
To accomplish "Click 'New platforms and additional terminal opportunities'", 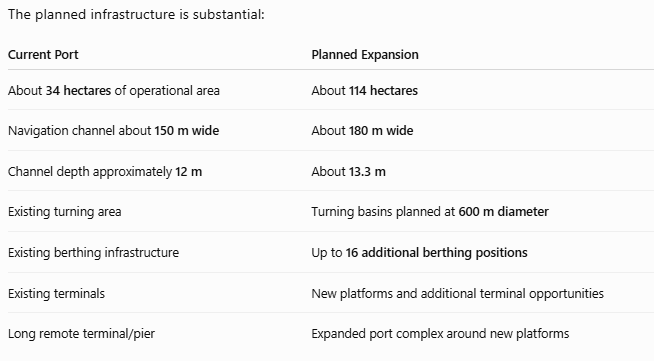I will [458, 293].
